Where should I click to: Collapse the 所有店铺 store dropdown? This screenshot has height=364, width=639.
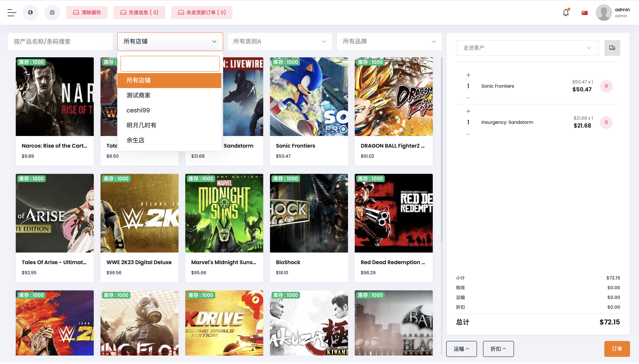pos(170,42)
